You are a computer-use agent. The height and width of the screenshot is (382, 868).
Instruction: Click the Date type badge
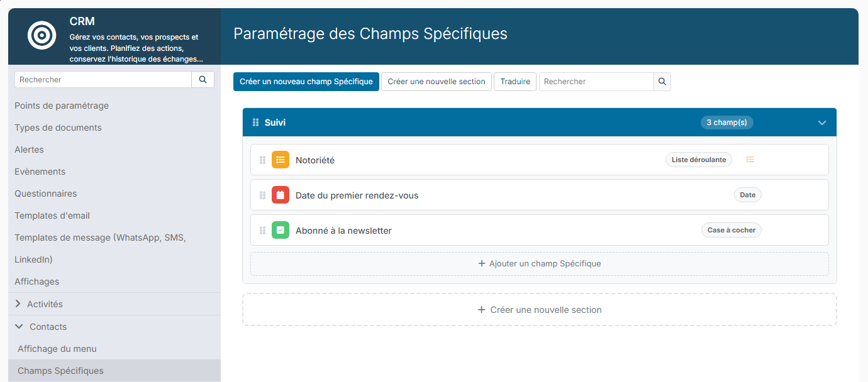(x=748, y=195)
